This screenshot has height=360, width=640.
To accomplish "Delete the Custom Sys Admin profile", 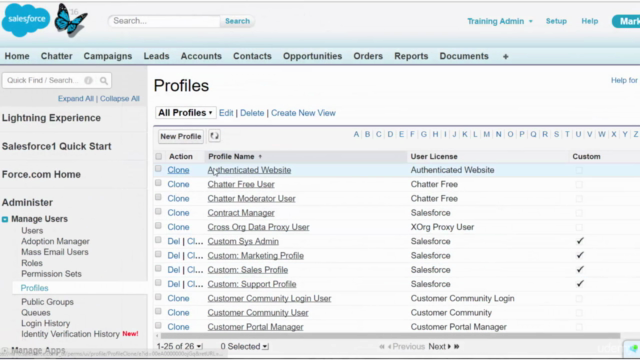I will pyautogui.click(x=173, y=241).
